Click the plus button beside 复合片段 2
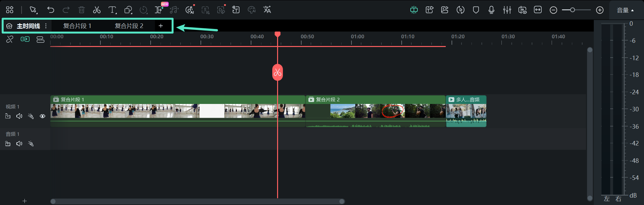Screen dimensions: 644x205 coord(161,26)
